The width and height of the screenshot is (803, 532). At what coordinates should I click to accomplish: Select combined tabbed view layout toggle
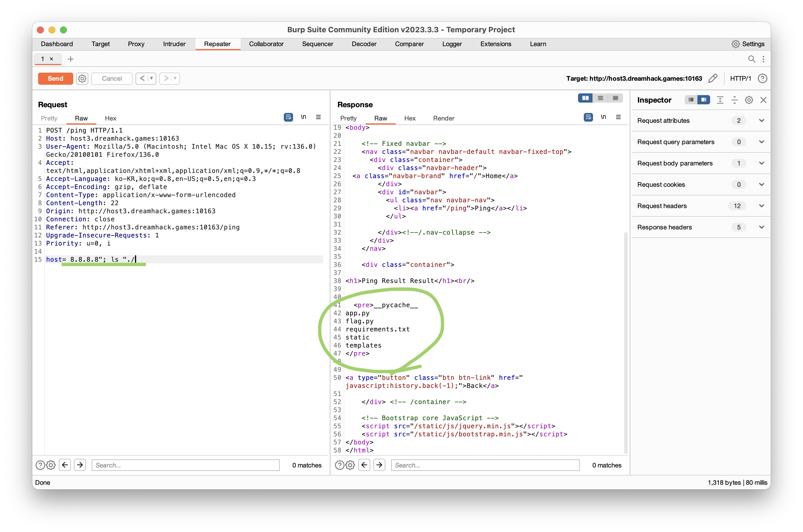click(615, 98)
